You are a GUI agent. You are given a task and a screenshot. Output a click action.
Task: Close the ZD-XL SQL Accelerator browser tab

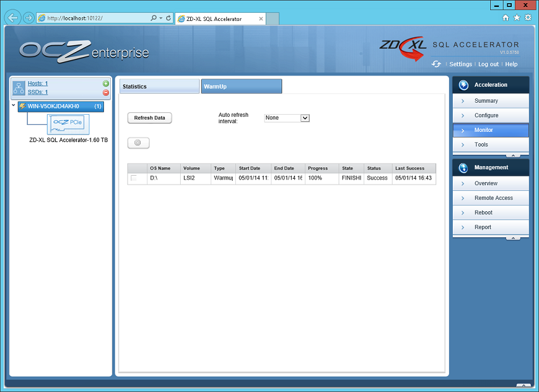(261, 18)
